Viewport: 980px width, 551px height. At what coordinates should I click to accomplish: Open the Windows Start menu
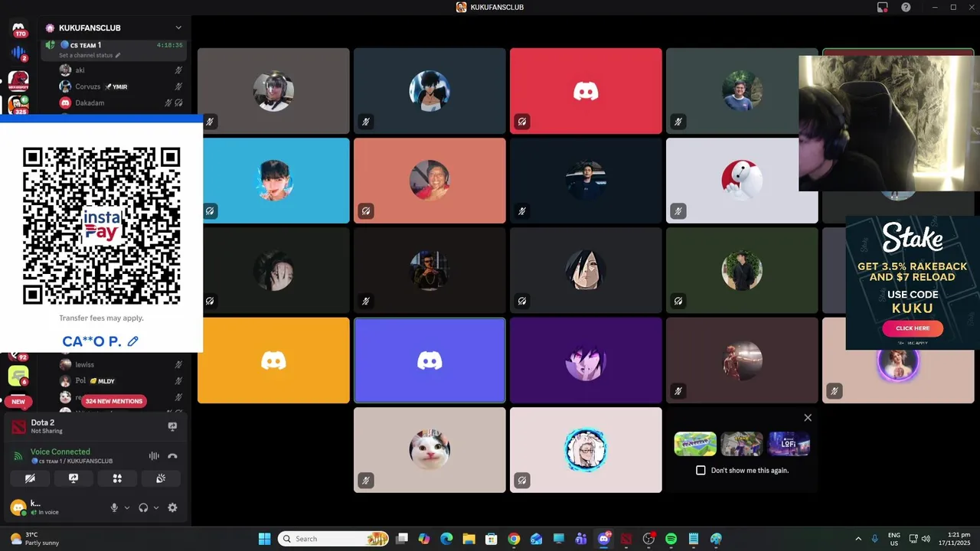(264, 539)
